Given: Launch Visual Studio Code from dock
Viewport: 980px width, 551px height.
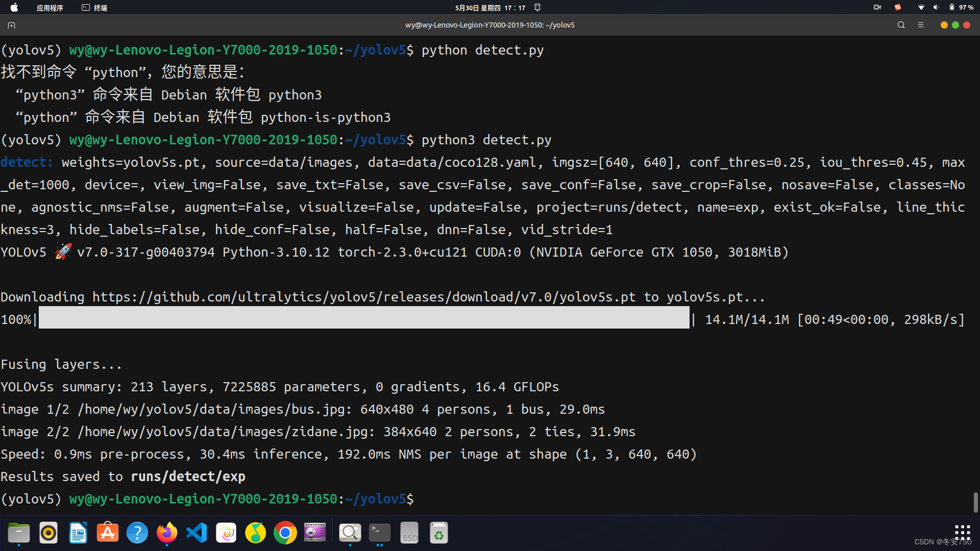Looking at the screenshot, I should (x=197, y=533).
